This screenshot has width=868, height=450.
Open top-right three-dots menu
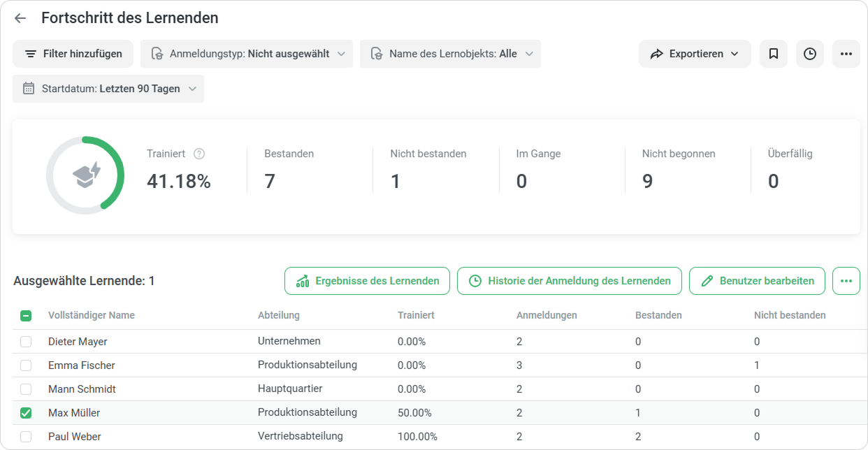click(x=846, y=54)
